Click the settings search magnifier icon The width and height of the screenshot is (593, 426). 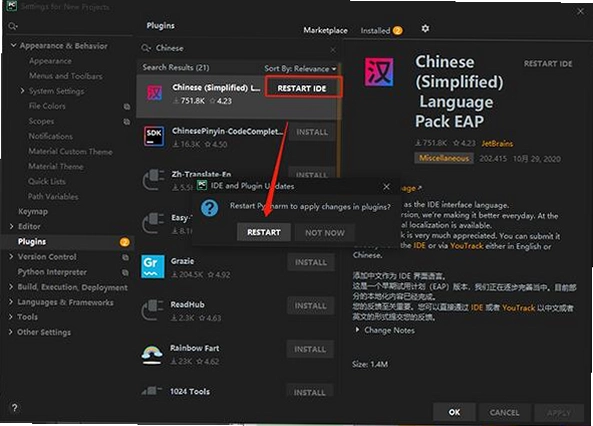click(x=12, y=26)
